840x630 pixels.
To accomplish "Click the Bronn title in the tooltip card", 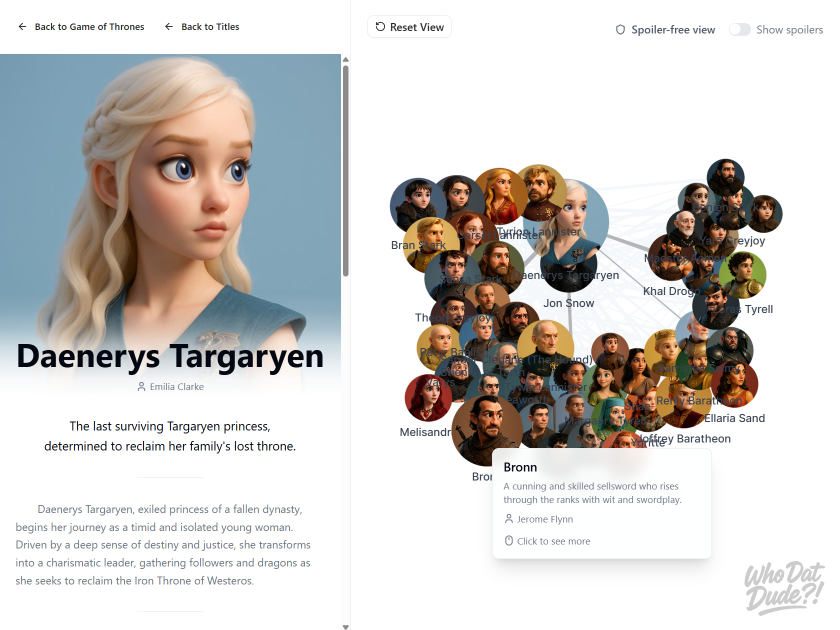I will [520, 467].
